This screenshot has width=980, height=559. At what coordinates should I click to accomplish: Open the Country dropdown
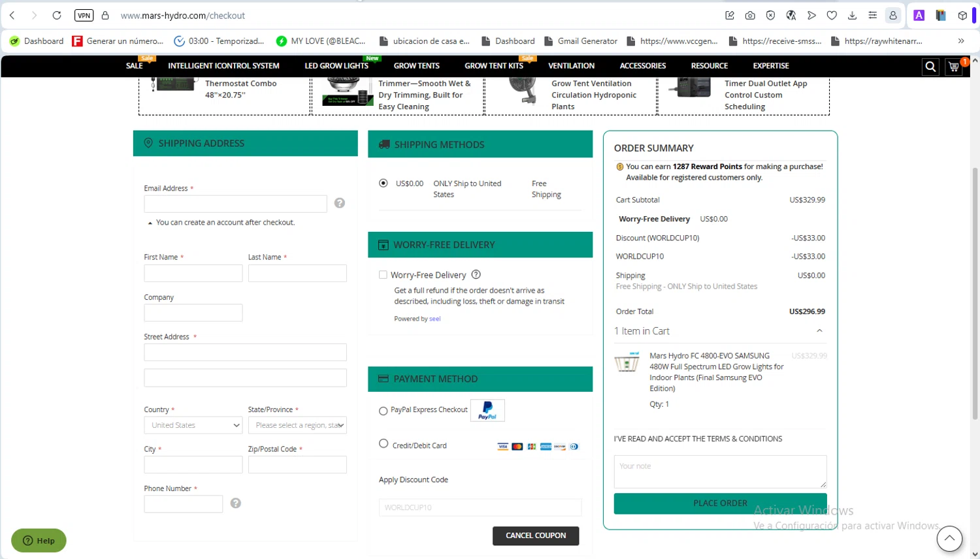[193, 425]
